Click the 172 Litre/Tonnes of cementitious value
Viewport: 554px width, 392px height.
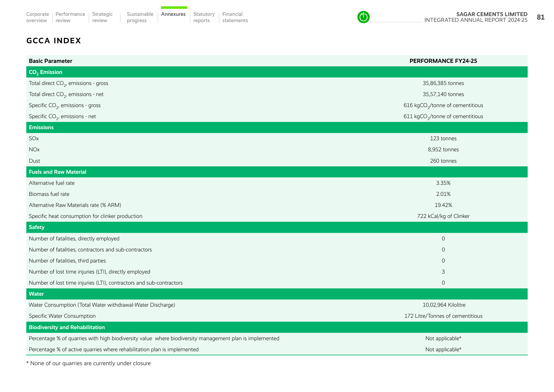443,316
